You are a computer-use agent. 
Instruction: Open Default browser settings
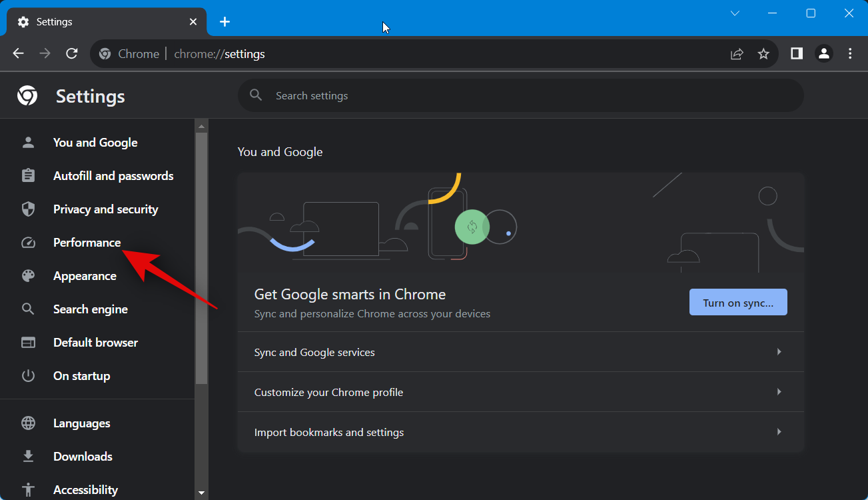point(97,343)
